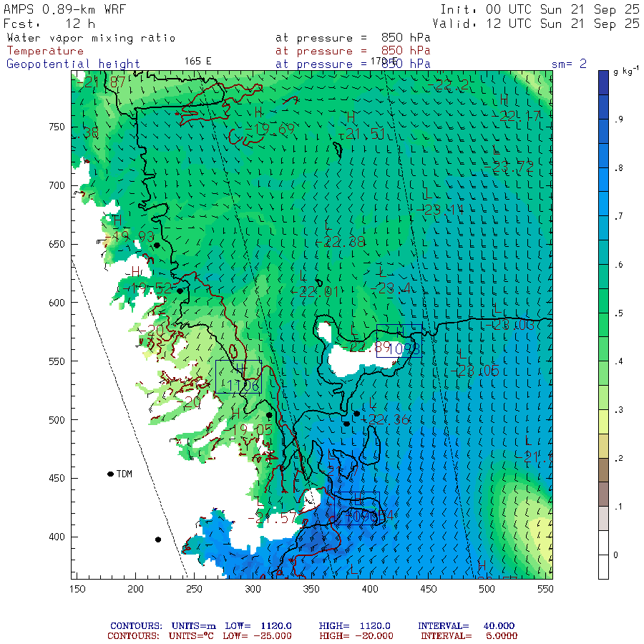Click the y-axis tick label 700
This screenshot has height=644, width=644.
(x=57, y=185)
